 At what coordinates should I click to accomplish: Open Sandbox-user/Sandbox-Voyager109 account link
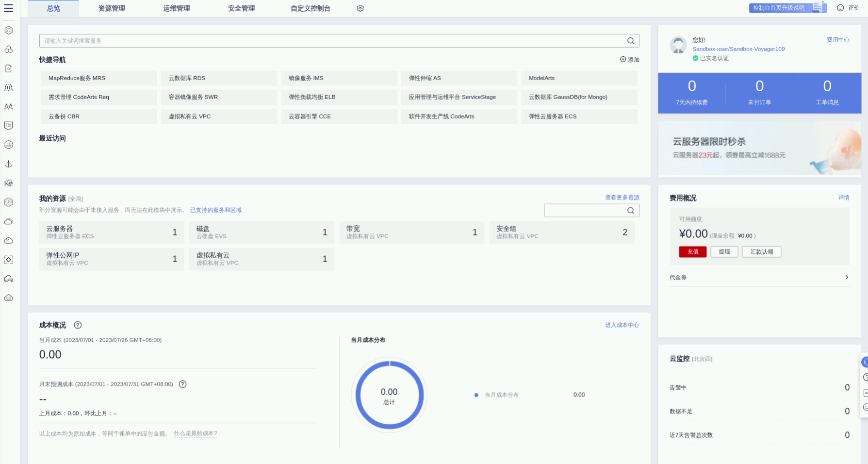738,49
